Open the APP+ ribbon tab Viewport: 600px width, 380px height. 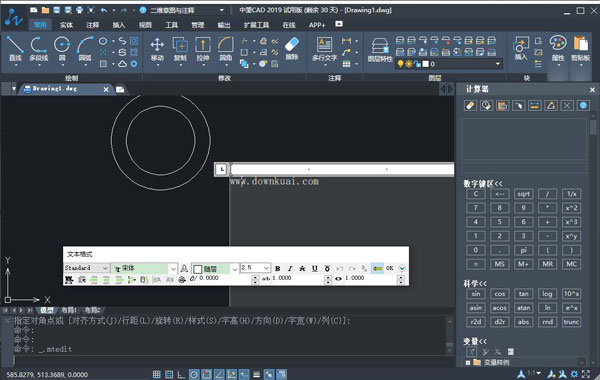[317, 25]
